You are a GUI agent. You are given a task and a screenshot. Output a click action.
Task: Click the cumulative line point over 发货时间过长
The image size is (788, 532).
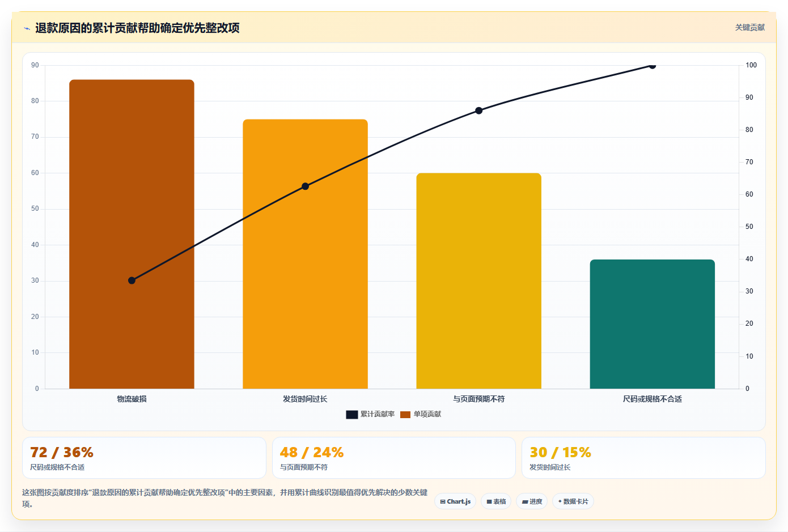click(x=305, y=186)
